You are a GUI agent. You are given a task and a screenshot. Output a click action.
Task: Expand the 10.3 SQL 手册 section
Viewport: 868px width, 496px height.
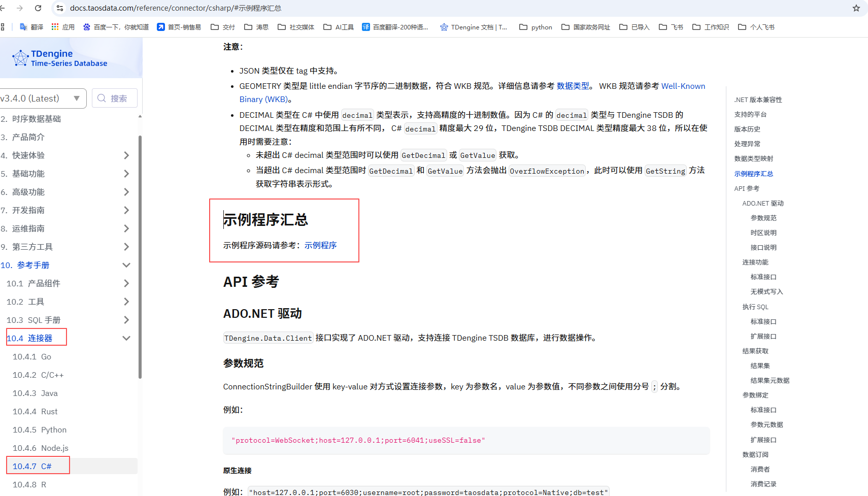(x=126, y=320)
